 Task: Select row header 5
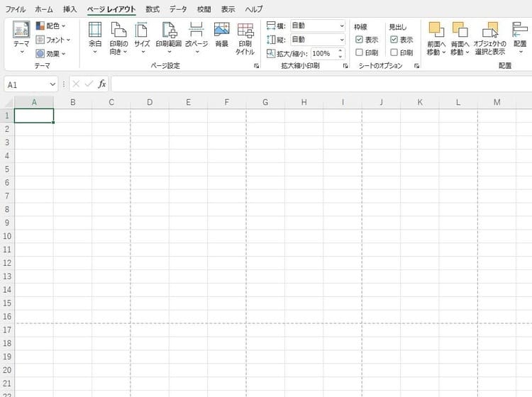(7, 169)
